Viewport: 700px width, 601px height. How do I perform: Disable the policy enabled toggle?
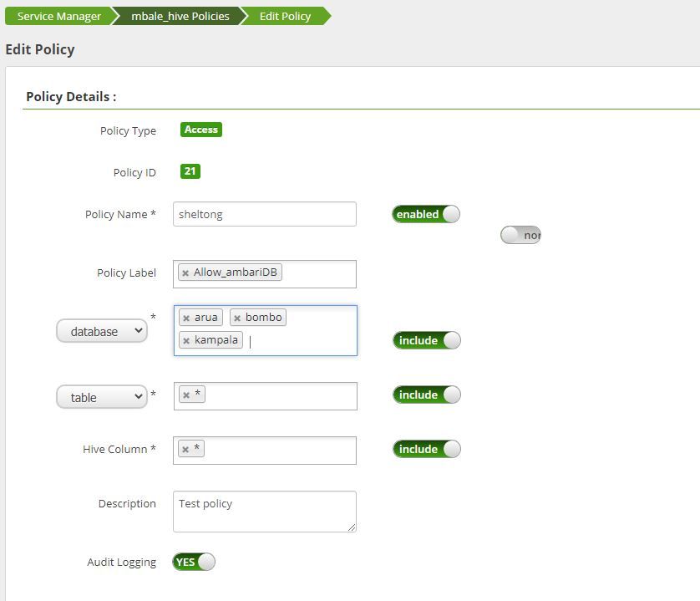coord(426,214)
